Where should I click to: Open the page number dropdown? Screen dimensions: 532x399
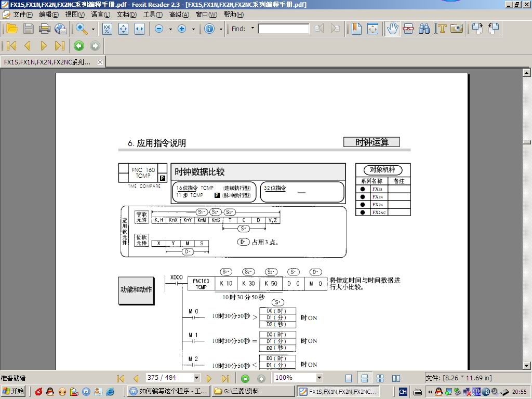click(196, 378)
